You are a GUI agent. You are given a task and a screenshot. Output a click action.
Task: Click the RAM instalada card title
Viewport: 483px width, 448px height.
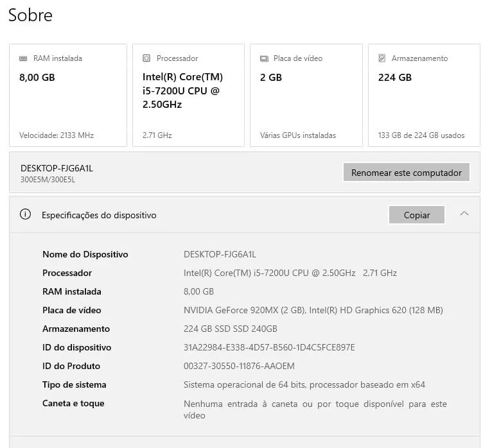(x=58, y=58)
